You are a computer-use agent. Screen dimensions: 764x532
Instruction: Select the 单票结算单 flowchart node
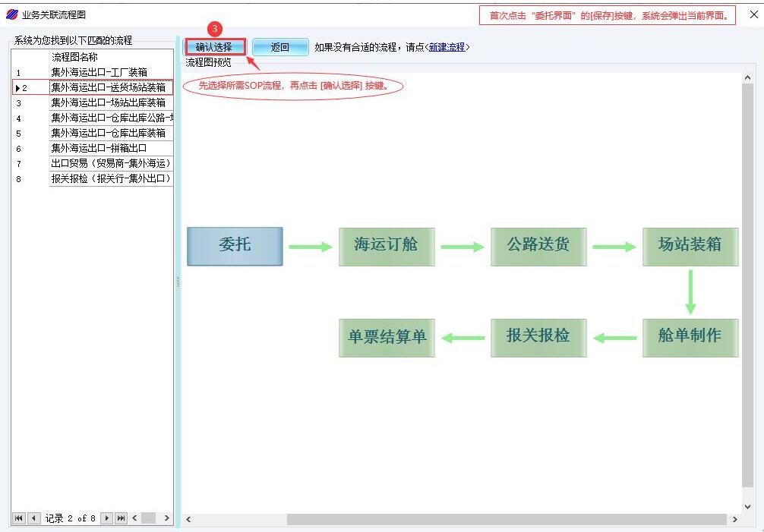point(387,337)
